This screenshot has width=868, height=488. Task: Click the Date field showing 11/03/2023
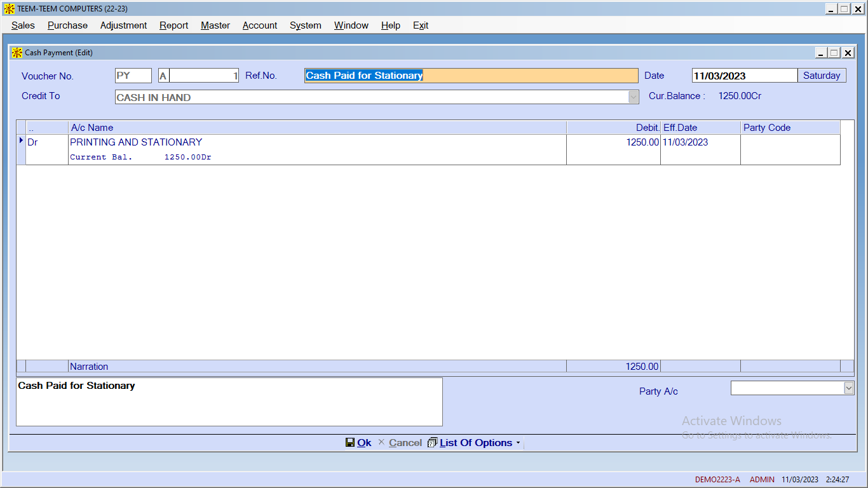click(745, 76)
